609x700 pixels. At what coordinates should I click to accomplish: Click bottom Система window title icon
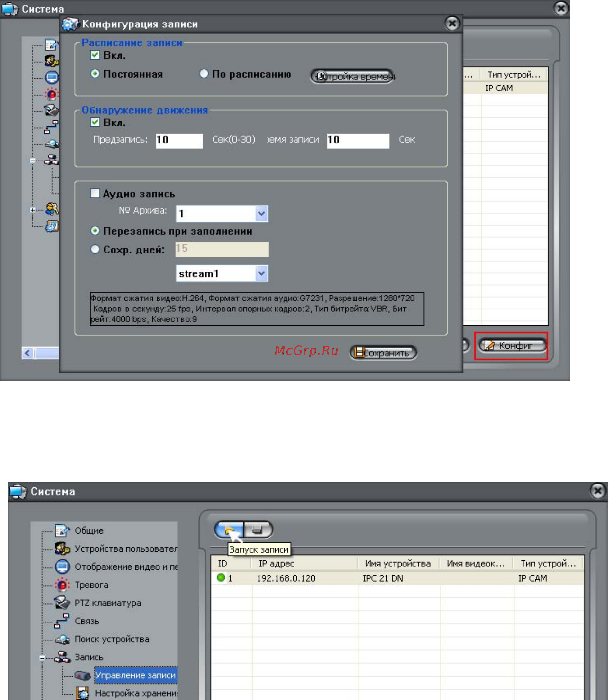pyautogui.click(x=17, y=491)
